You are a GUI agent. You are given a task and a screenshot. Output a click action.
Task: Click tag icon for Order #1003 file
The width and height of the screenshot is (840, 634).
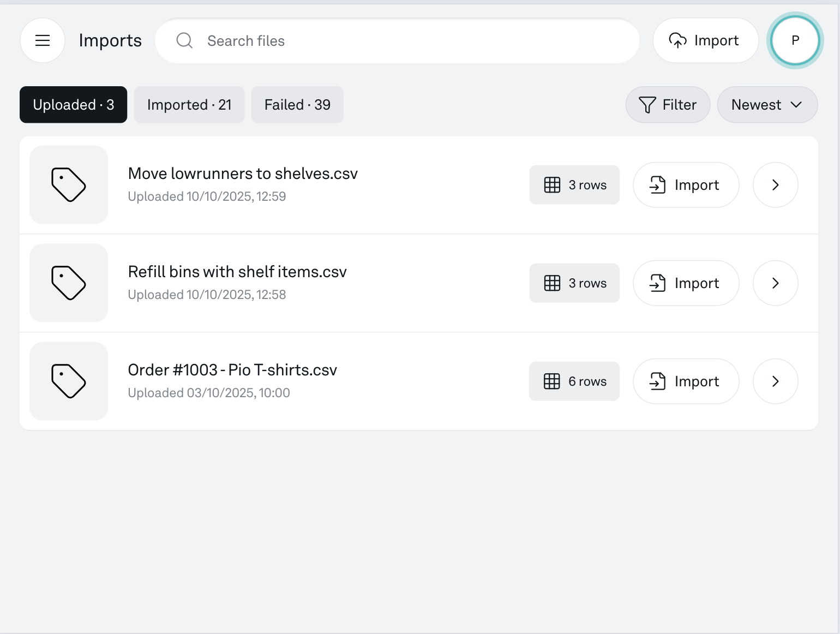click(x=69, y=381)
